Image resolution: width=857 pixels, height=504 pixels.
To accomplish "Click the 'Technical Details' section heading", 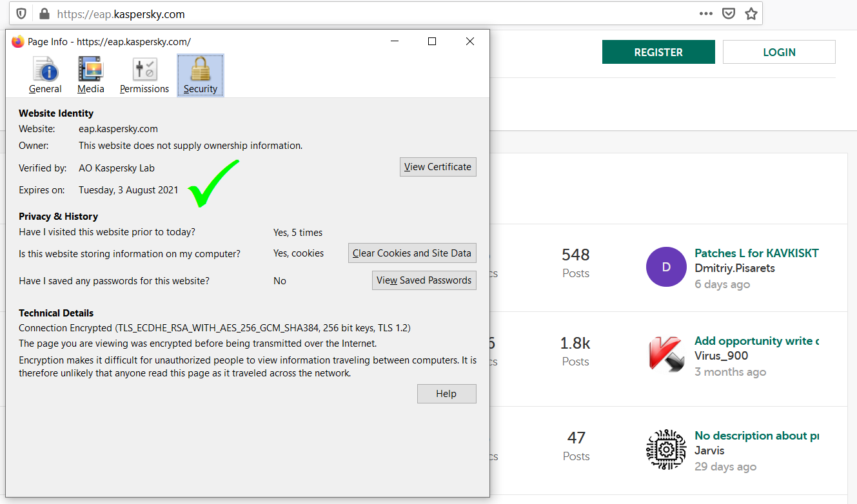I will click(56, 313).
